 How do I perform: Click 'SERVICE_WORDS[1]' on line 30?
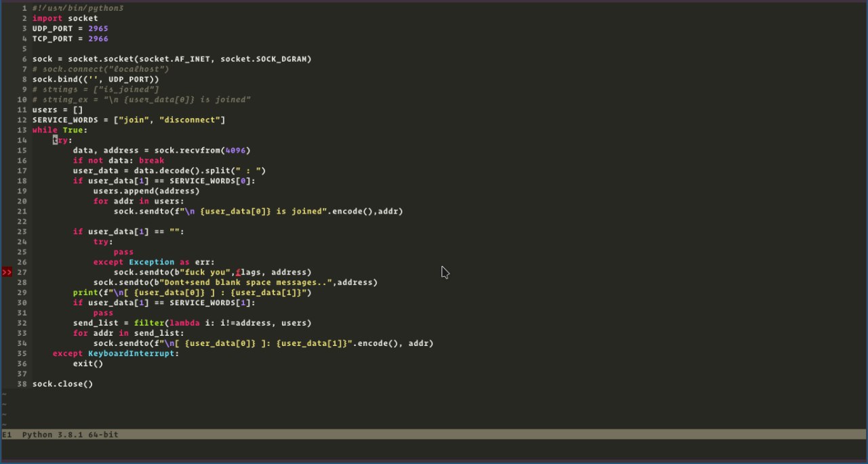(x=210, y=303)
